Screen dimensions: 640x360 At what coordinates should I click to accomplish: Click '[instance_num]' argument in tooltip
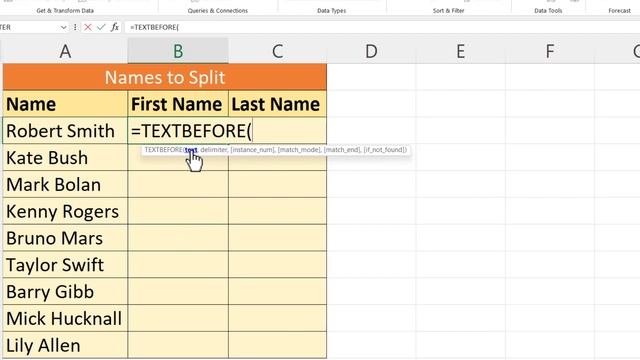pyautogui.click(x=253, y=150)
